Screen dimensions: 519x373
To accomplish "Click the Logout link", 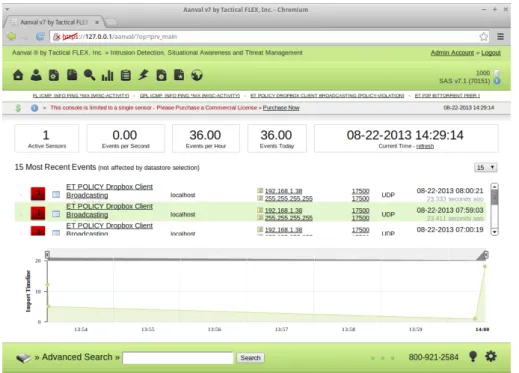I will [x=491, y=53].
